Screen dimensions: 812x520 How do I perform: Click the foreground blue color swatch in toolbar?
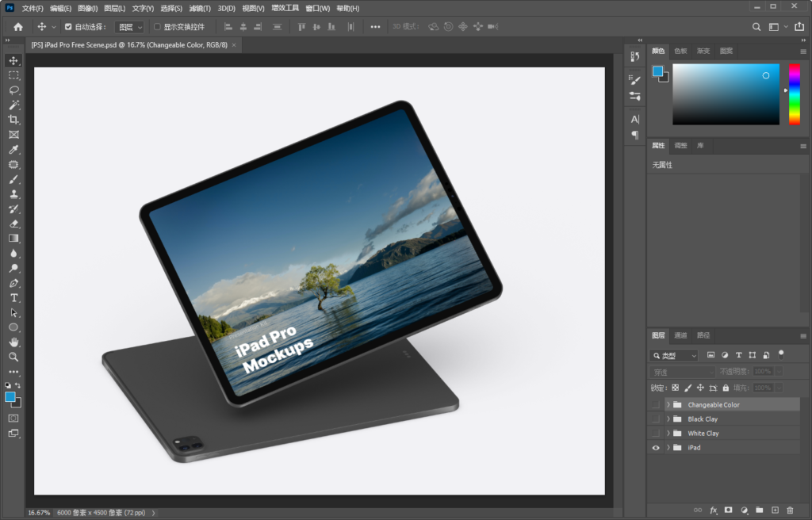(x=10, y=396)
